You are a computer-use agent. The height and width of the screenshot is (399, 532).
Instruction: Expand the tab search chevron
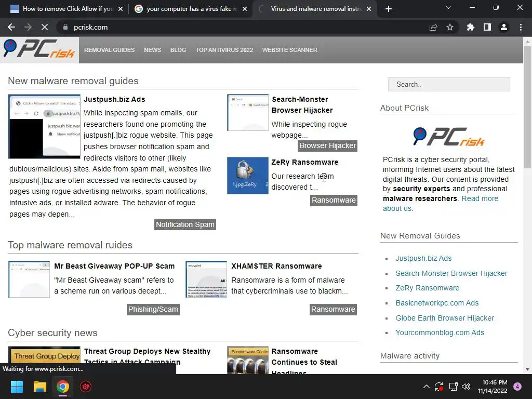pos(448,7)
